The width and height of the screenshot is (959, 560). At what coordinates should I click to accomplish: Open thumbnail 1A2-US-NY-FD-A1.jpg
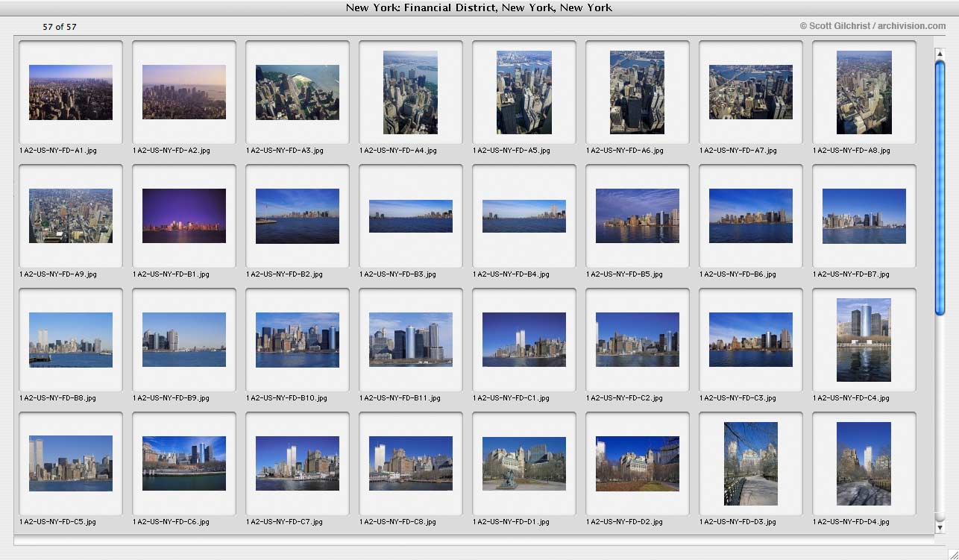pyautogui.click(x=71, y=92)
